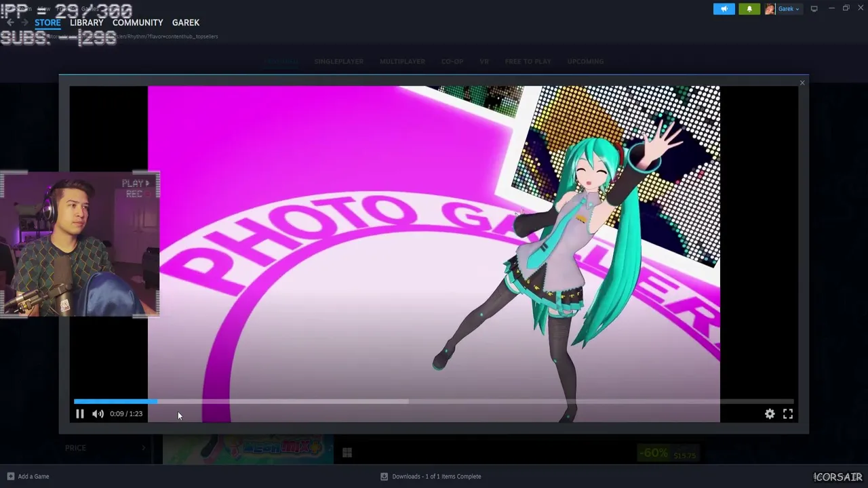Select the CO-OP category tab
This screenshot has width=868, height=488.
click(x=452, y=62)
